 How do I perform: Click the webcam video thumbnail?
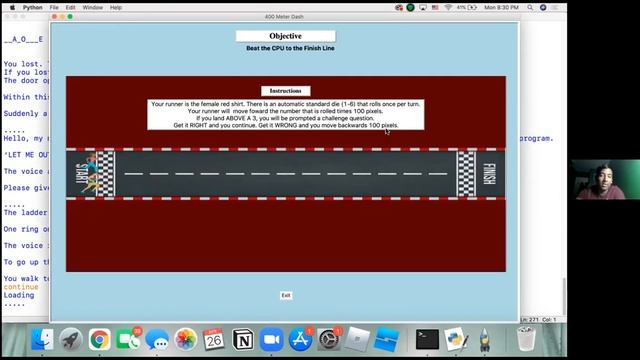coord(605,180)
